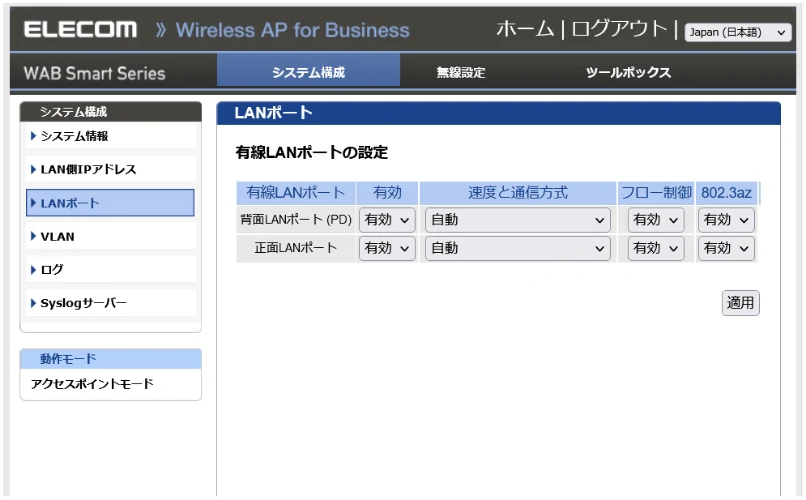
Task: Click the フロー制御 column header
Action: coord(656,193)
